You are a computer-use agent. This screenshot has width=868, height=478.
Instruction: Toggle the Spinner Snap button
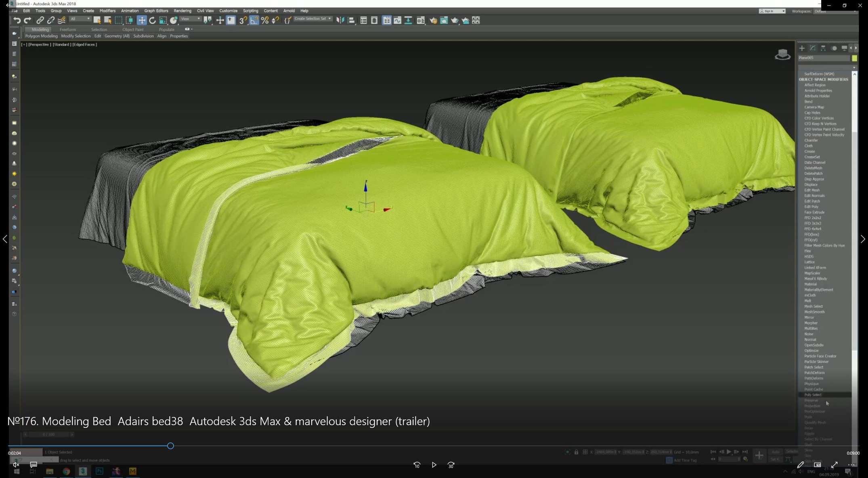click(x=275, y=20)
